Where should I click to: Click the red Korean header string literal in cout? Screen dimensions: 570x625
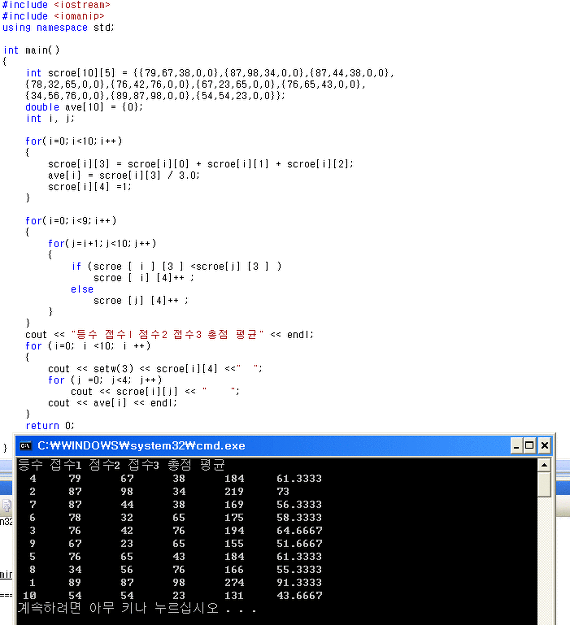pos(167,334)
